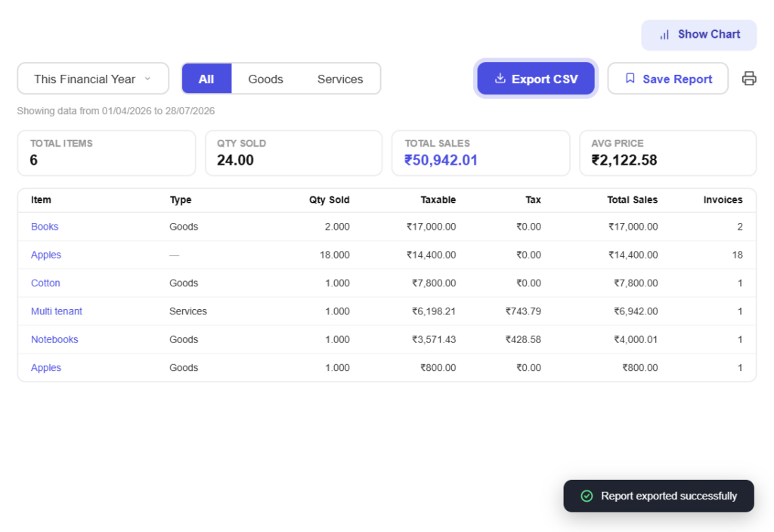
Task: Open the This Financial Year dropdown
Action: pyautogui.click(x=93, y=79)
